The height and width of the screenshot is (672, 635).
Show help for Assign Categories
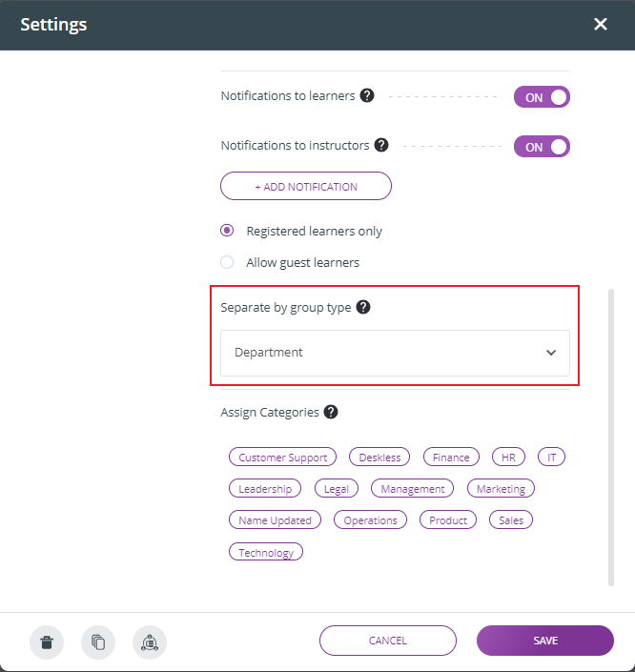click(331, 412)
